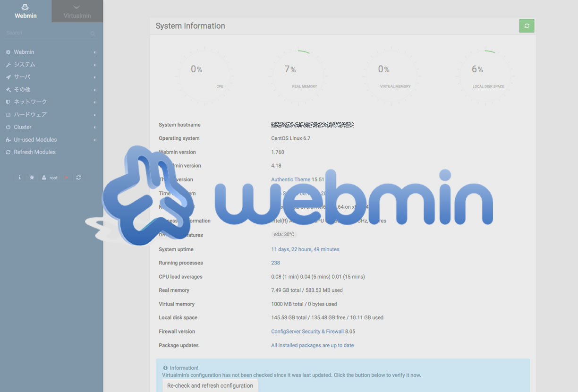Click the CPU usage gauge
578x392 pixels.
(204, 76)
